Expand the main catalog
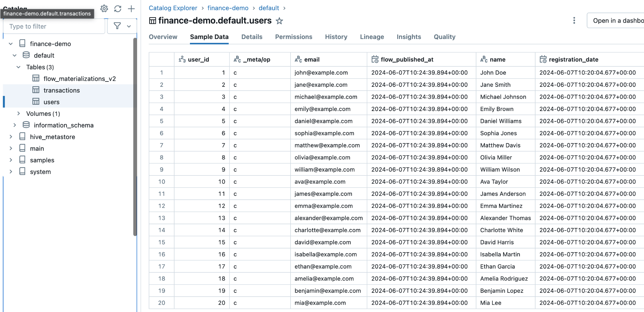Screen dimensions: 644x312 tap(11, 148)
